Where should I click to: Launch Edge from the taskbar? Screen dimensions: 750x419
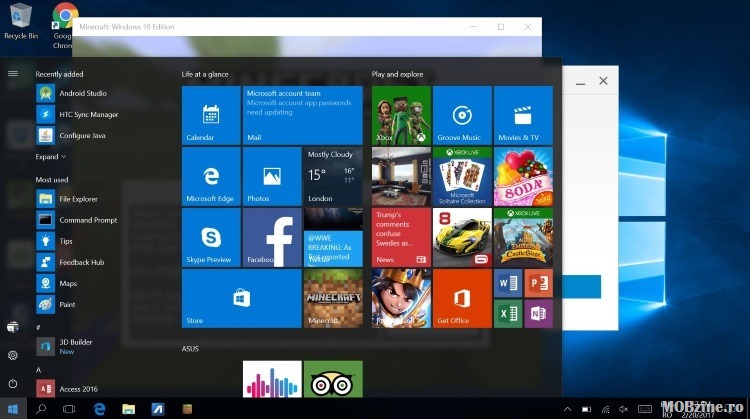coord(99,409)
